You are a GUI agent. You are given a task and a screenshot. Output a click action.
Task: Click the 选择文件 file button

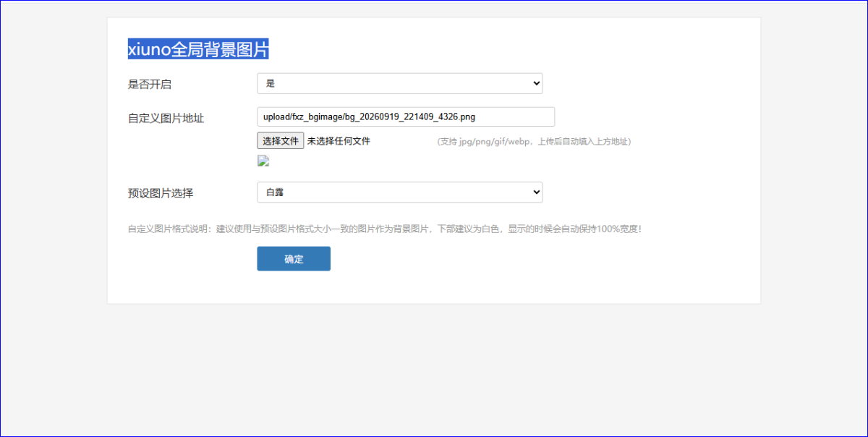pyautogui.click(x=281, y=141)
